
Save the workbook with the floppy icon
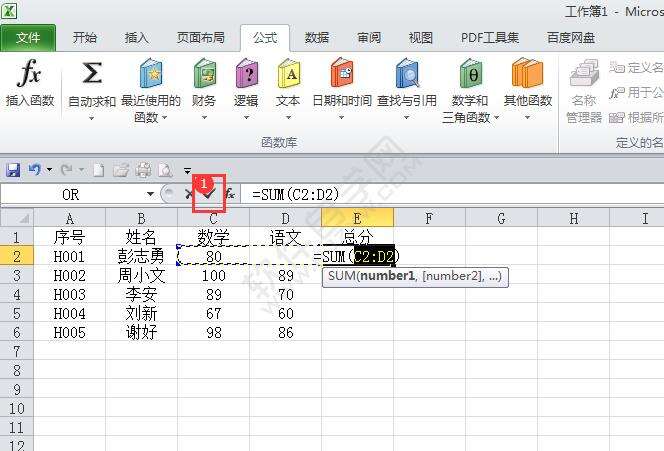(x=13, y=170)
